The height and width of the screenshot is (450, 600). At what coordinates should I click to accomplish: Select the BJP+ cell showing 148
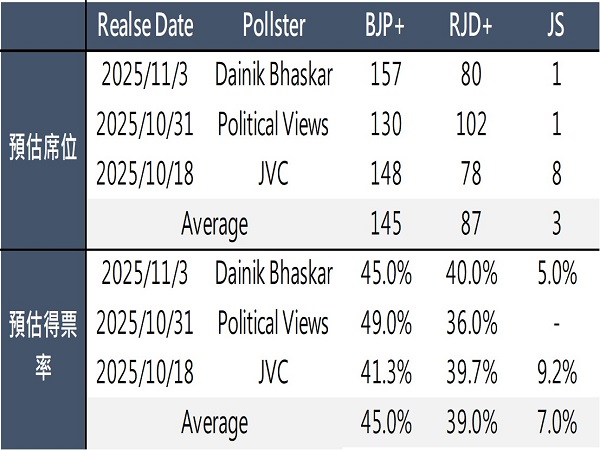tap(384, 174)
